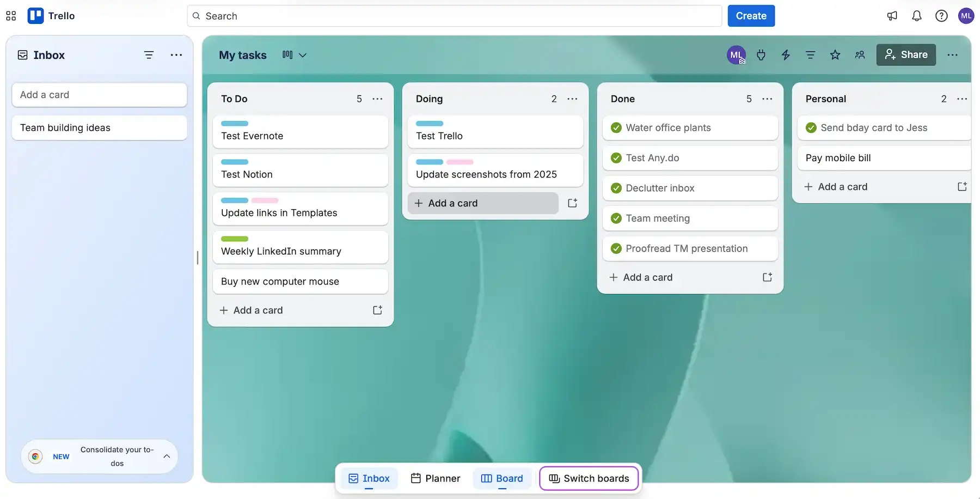
Task: Open Inbox filter icon
Action: 149,55
